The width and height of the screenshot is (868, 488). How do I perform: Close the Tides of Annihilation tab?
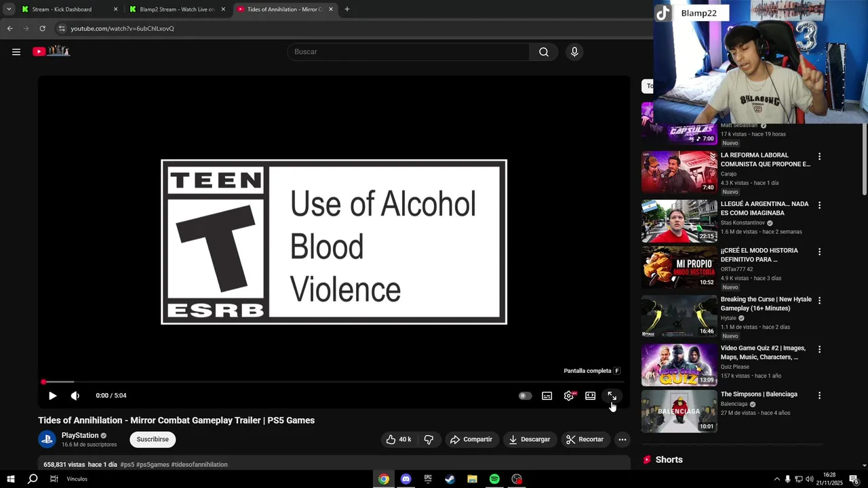(x=331, y=9)
